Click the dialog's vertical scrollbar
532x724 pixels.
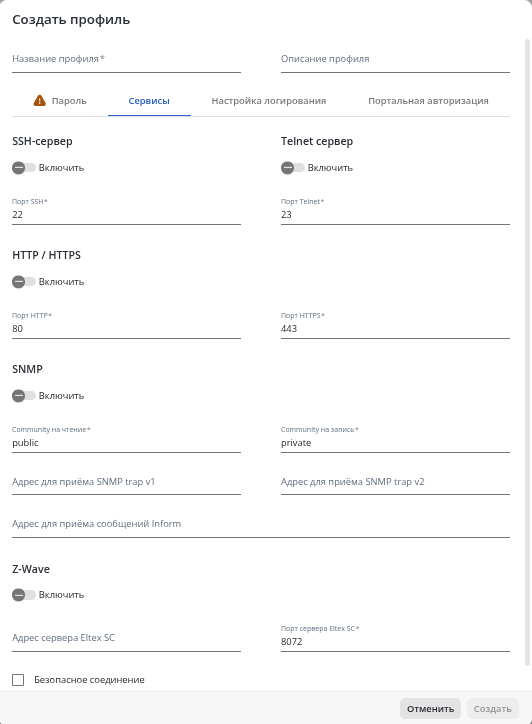[x=528, y=353]
